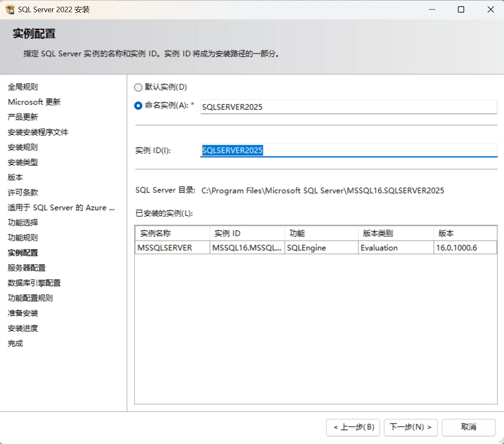Select 许可条款 in the sidebar
The width and height of the screenshot is (504, 444).
click(23, 192)
